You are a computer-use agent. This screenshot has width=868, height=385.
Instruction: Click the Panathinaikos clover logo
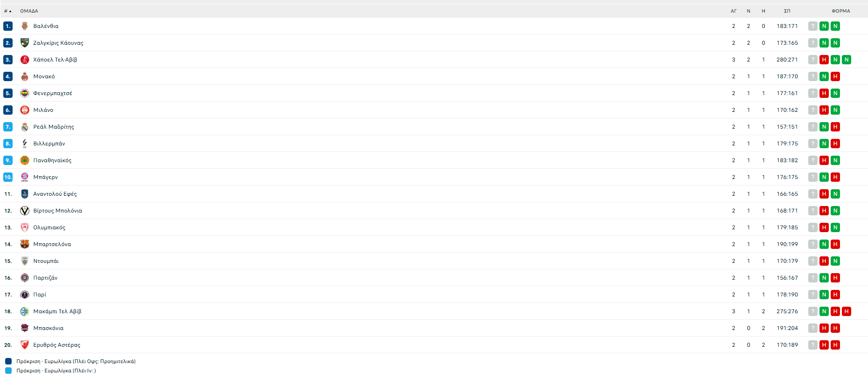[25, 160]
